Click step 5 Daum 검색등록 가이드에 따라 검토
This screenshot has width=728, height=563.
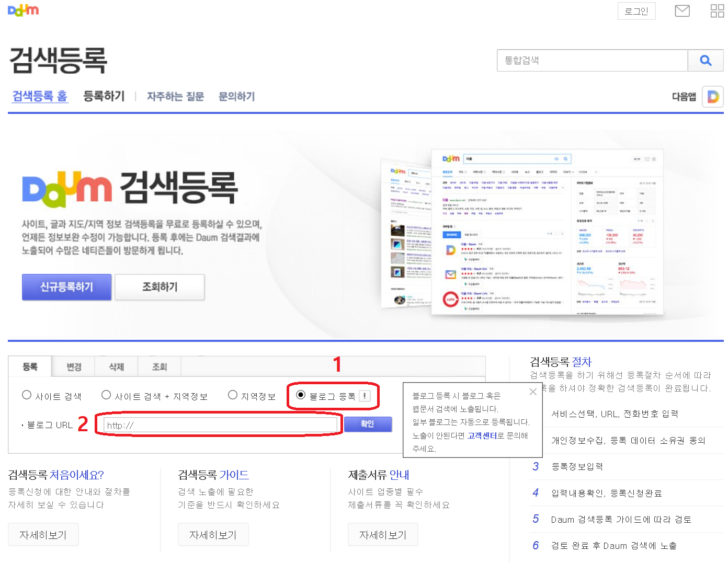(x=621, y=519)
